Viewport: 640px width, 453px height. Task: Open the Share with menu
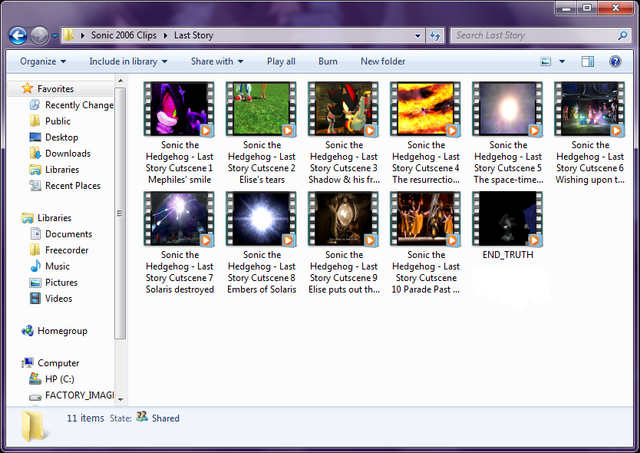tap(217, 62)
